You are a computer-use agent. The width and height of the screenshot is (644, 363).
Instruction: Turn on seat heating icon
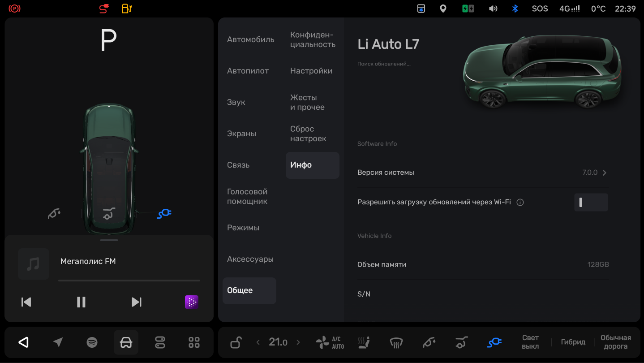tap(364, 343)
